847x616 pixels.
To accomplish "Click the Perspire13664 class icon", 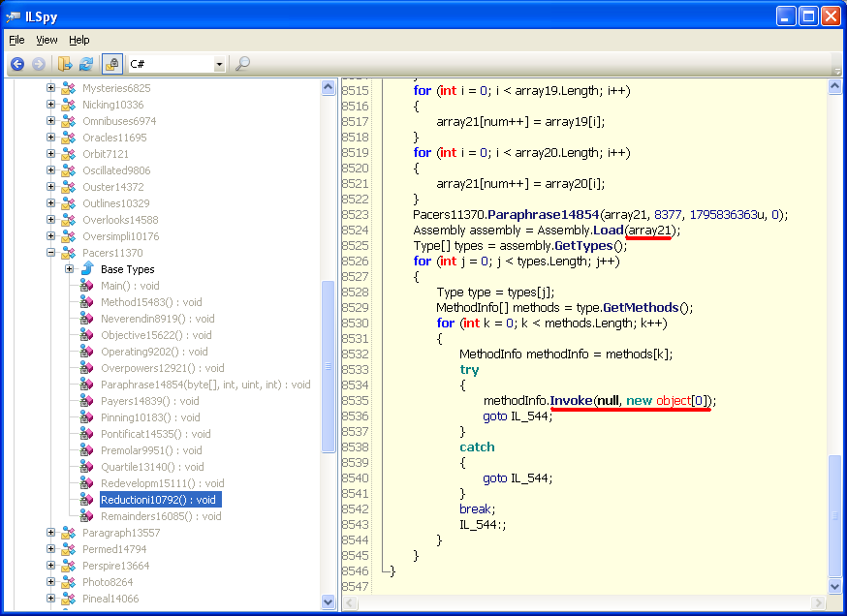I will tap(69, 566).
